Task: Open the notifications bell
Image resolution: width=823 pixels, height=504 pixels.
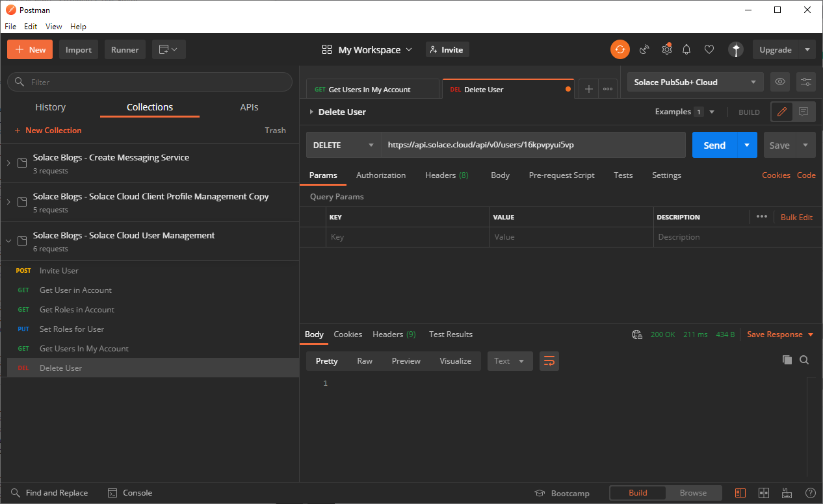Action: click(686, 49)
